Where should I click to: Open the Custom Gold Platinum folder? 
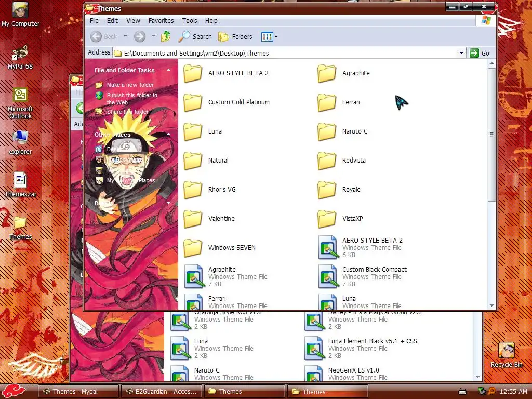(x=193, y=102)
